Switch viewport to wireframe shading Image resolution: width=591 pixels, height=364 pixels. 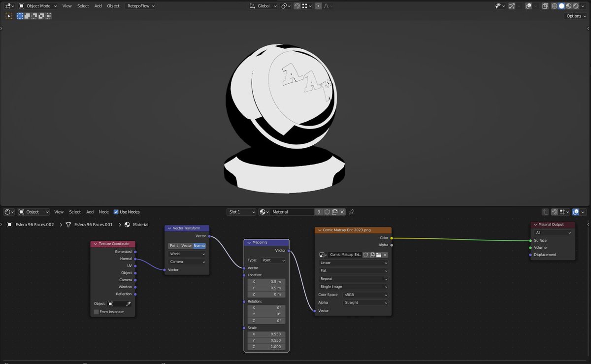click(554, 6)
